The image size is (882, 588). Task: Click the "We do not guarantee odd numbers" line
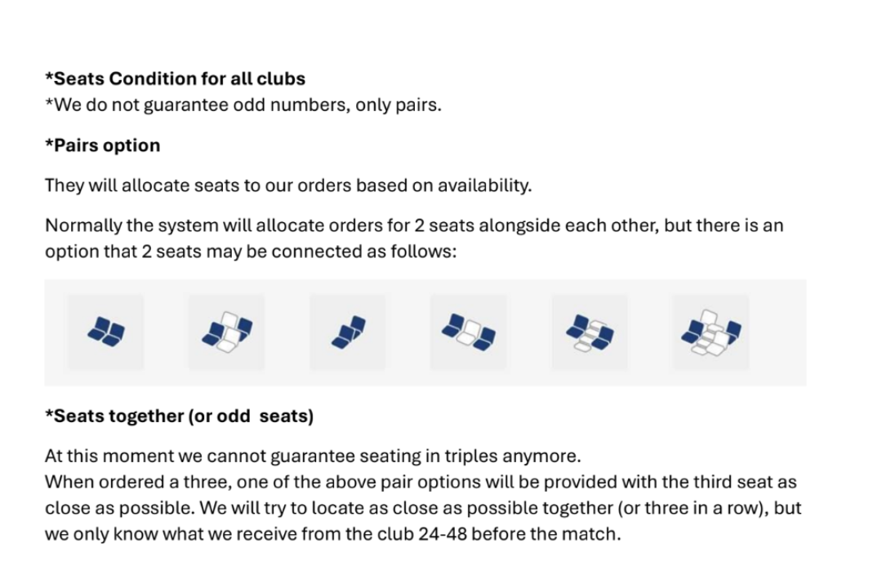(243, 105)
